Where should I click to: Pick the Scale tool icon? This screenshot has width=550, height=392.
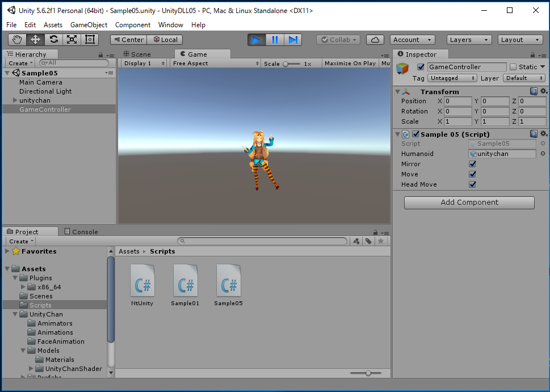point(72,40)
